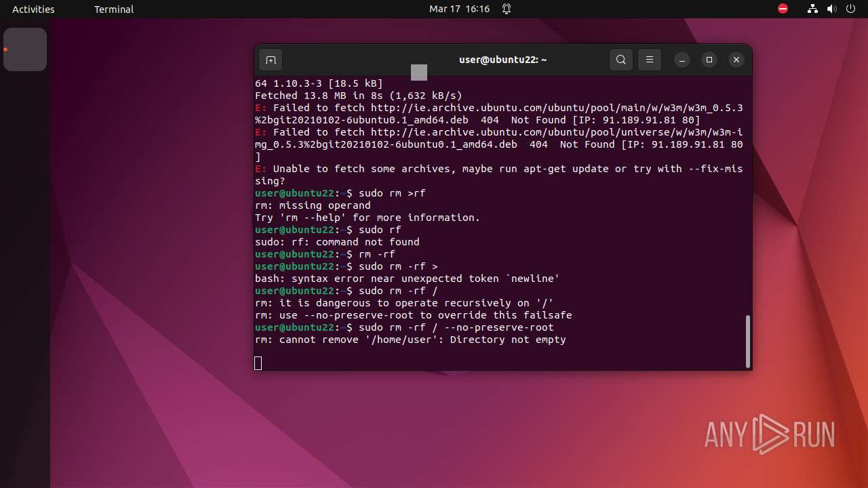Click the 'rm -rf' command line without sudo
Viewport: 868px width, 488px height.
tap(325, 254)
